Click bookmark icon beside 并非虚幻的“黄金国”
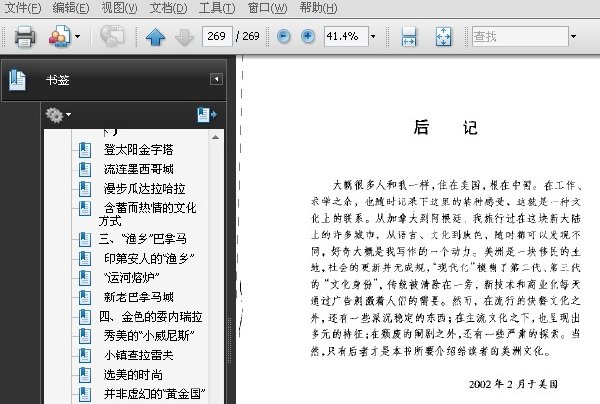The height and width of the screenshot is (404, 600). (85, 394)
